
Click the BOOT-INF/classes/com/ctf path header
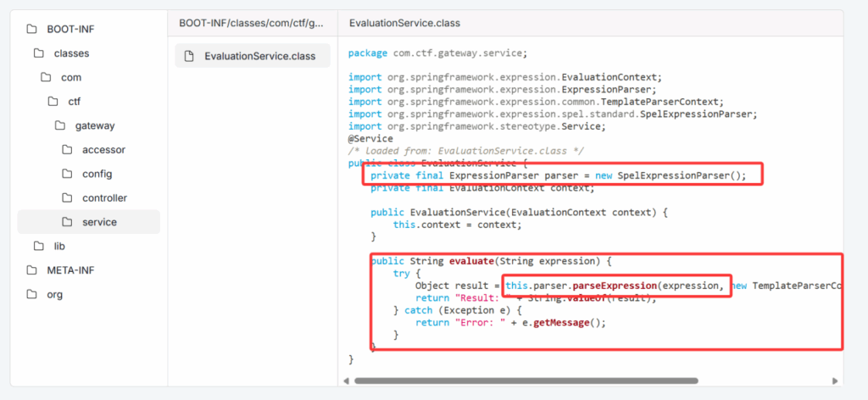(x=252, y=23)
